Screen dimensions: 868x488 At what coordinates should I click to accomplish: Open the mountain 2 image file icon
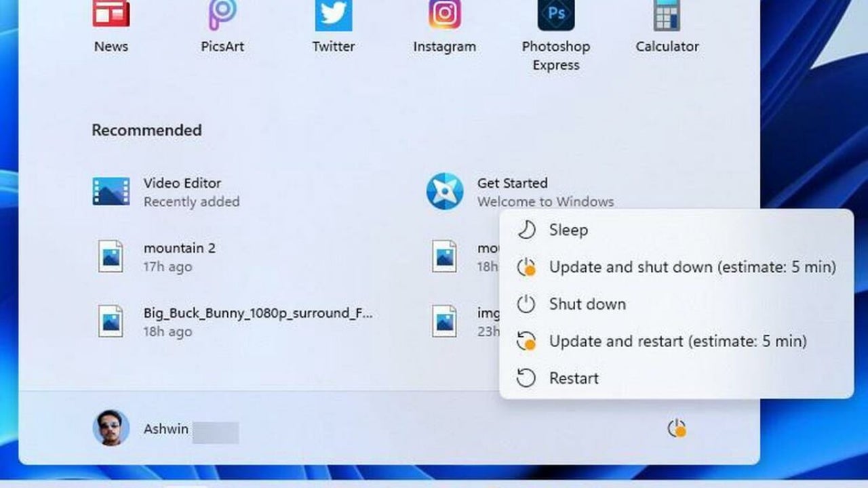coord(111,256)
